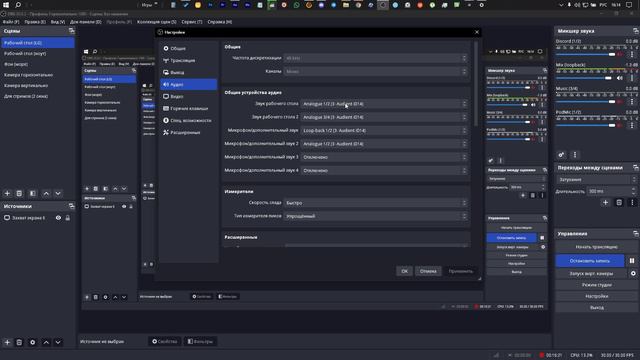Screen dimensions: 640x360
Task: Switch to Трансляция settings tab
Action: (189, 60)
